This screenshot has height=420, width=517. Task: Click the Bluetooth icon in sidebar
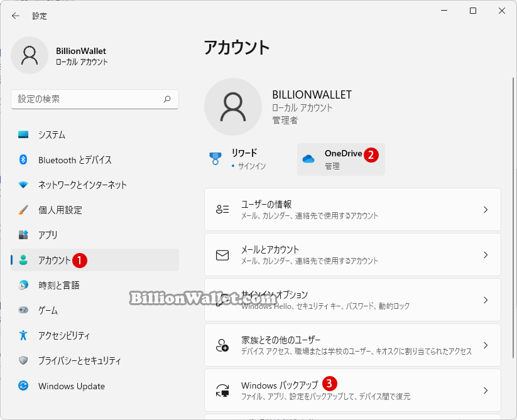point(23,159)
